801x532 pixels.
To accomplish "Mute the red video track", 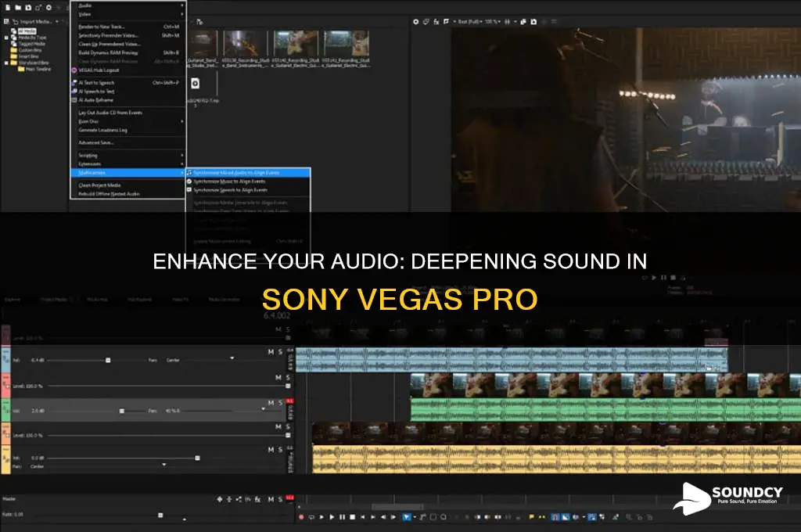I will pyautogui.click(x=278, y=378).
